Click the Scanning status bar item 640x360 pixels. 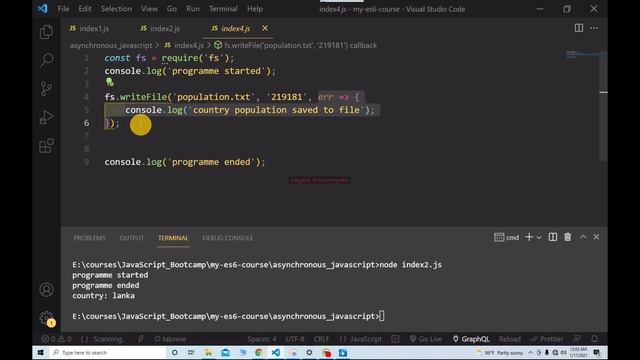click(103, 339)
